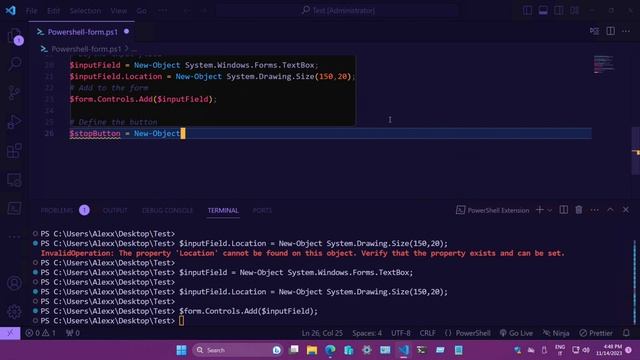
Task: Open the taskbar clock showing 4:48 PM
Action: [609, 350]
